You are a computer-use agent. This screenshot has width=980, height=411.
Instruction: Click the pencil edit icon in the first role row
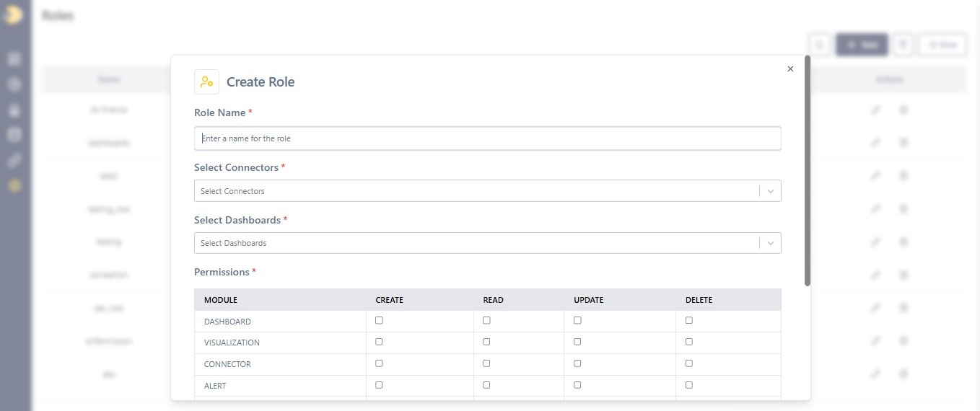(x=875, y=110)
